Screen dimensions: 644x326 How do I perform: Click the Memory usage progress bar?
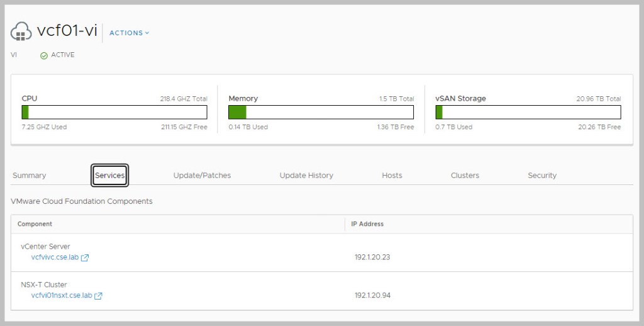[x=321, y=112]
